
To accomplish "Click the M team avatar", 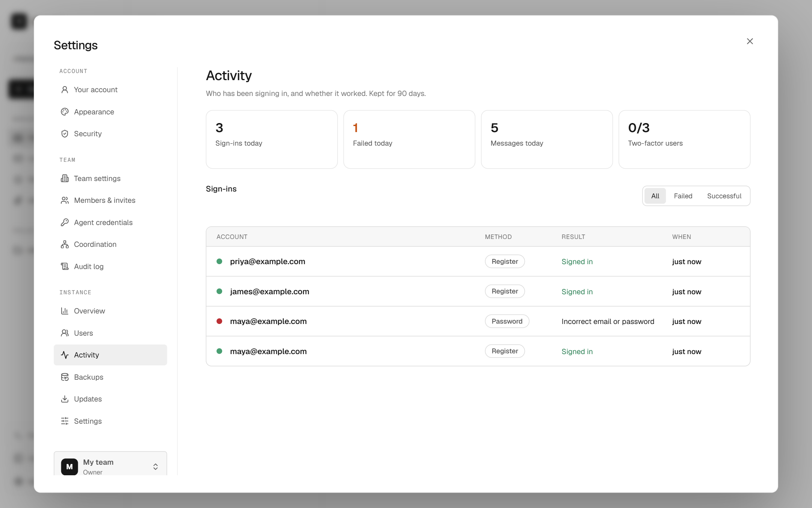I will [70, 467].
